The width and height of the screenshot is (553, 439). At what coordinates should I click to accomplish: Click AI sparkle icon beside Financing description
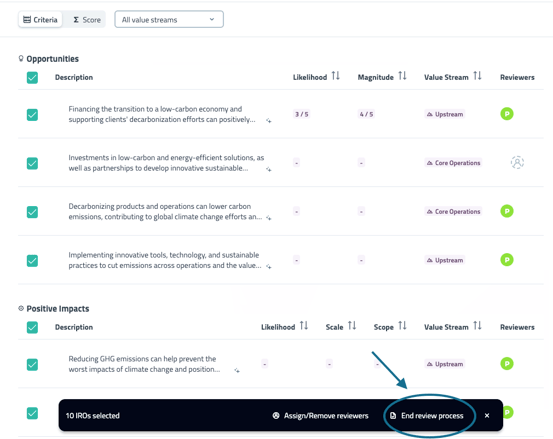[268, 121]
